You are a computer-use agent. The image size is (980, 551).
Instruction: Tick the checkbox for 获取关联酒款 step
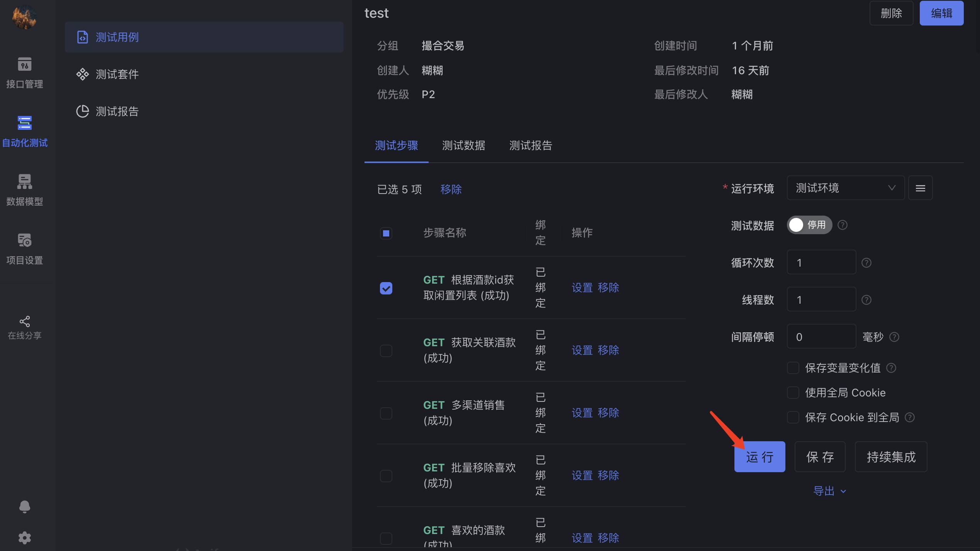pos(386,350)
